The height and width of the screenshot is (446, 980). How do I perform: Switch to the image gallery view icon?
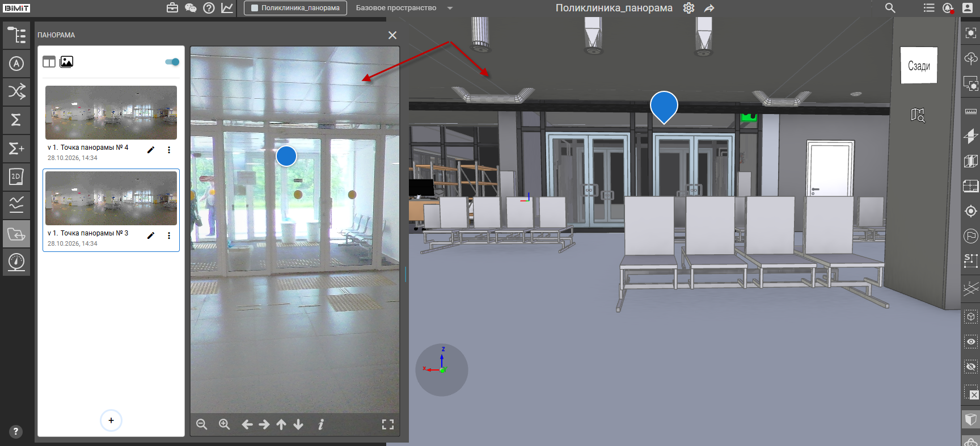tap(66, 62)
